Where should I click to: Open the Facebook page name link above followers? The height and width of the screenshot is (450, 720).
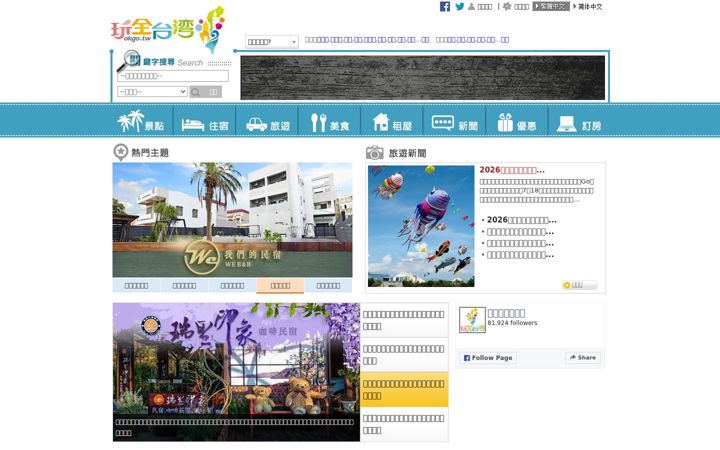506,313
